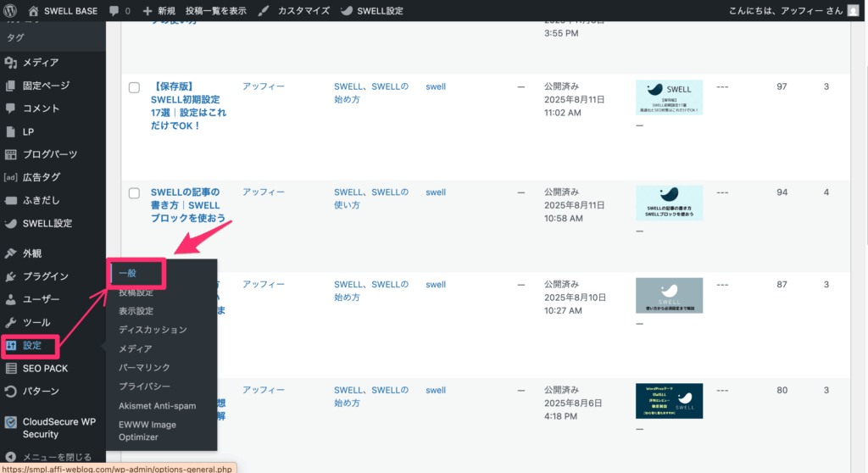Collapse the sidebar with メニューを閉じる
The height and width of the screenshot is (473, 868).
point(51,457)
